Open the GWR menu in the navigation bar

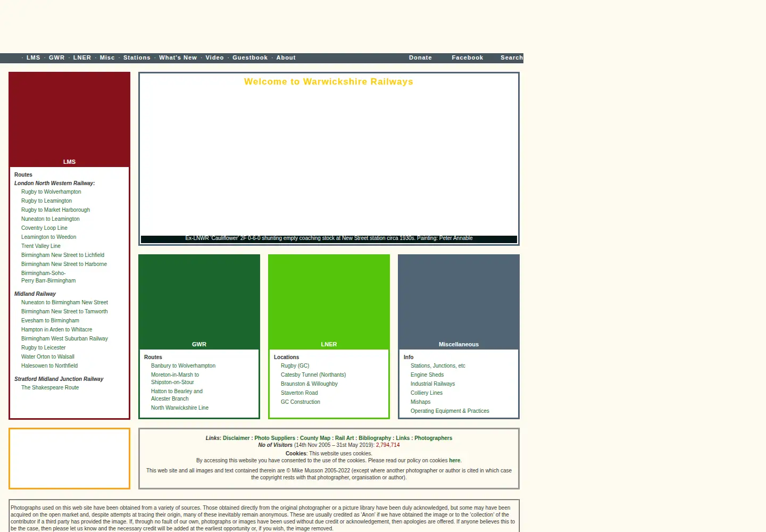tap(57, 58)
